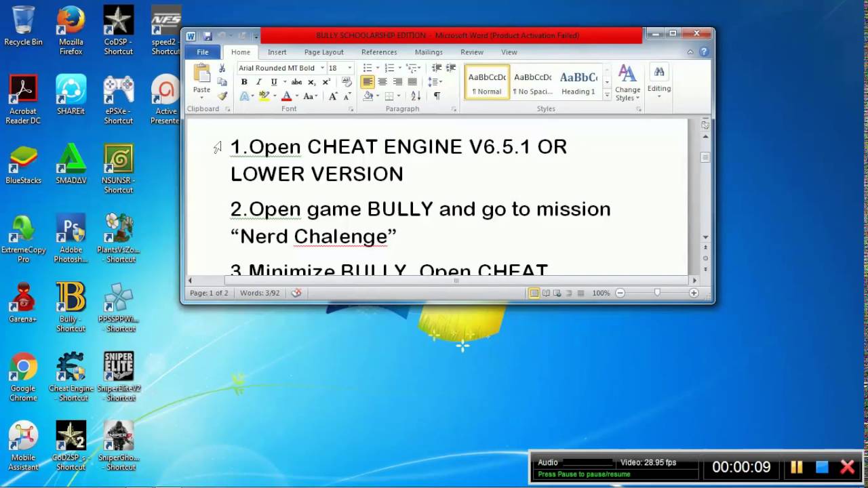
Task: Increase paragraph indent
Action: (451, 68)
